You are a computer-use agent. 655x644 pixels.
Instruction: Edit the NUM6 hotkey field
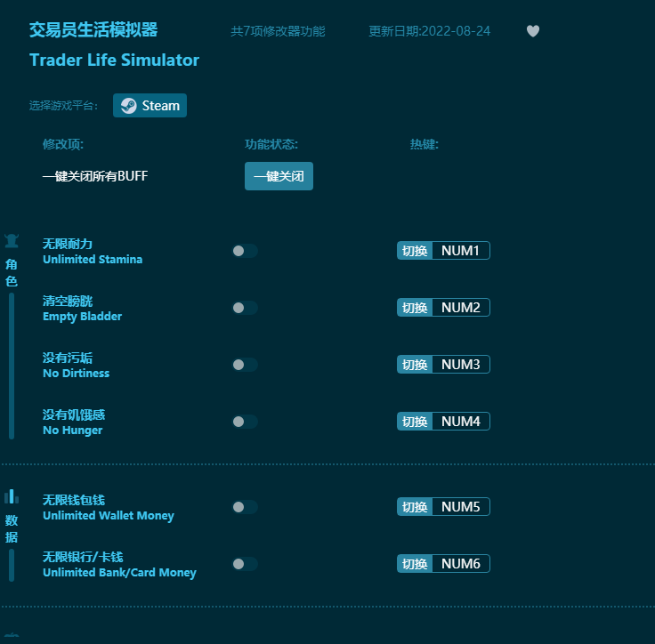point(461,563)
